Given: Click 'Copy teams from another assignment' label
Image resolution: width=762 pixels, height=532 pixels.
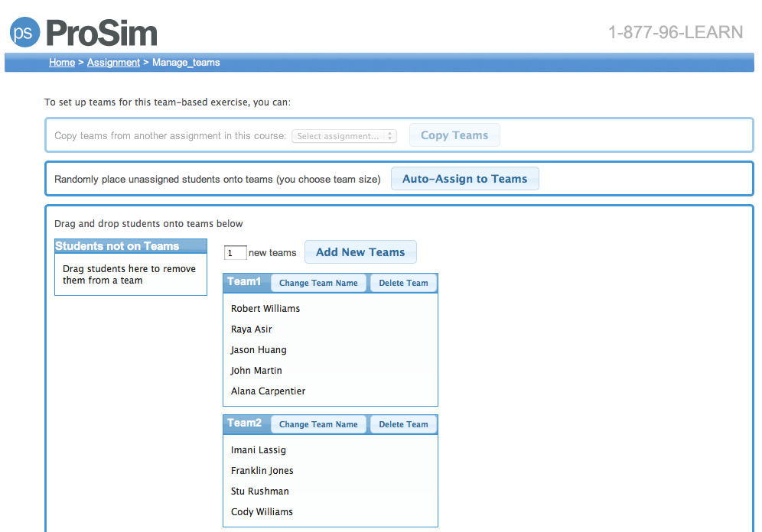Looking at the screenshot, I should tap(170, 136).
